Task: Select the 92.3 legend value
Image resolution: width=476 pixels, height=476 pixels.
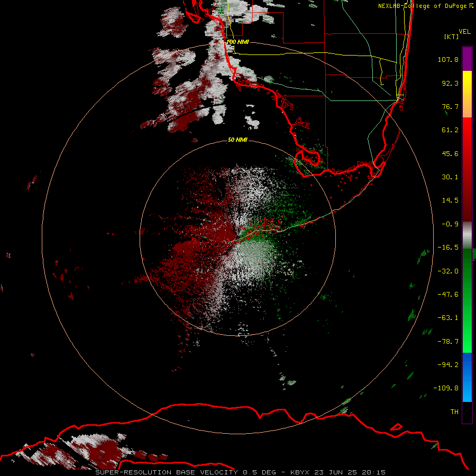Action: pyautogui.click(x=450, y=83)
